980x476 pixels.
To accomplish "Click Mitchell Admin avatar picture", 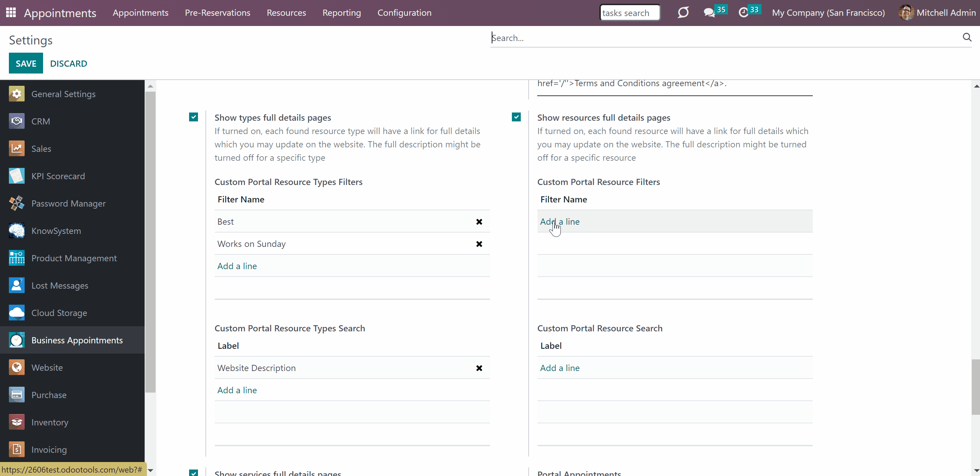I will [906, 13].
